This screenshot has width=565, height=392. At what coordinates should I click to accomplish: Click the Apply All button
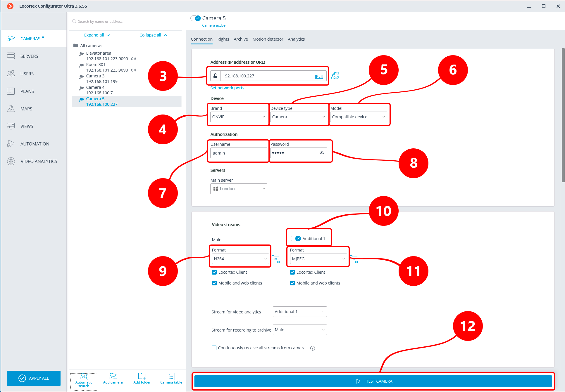[x=34, y=378]
